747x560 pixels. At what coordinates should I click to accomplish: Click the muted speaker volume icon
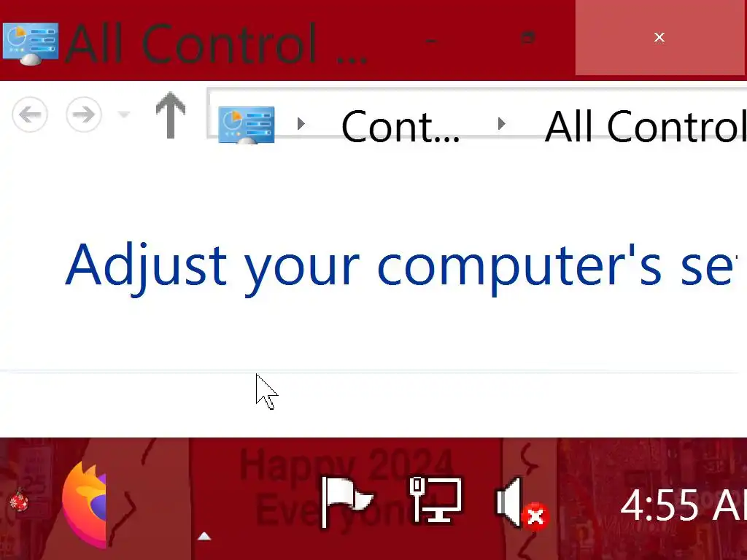pyautogui.click(x=522, y=503)
